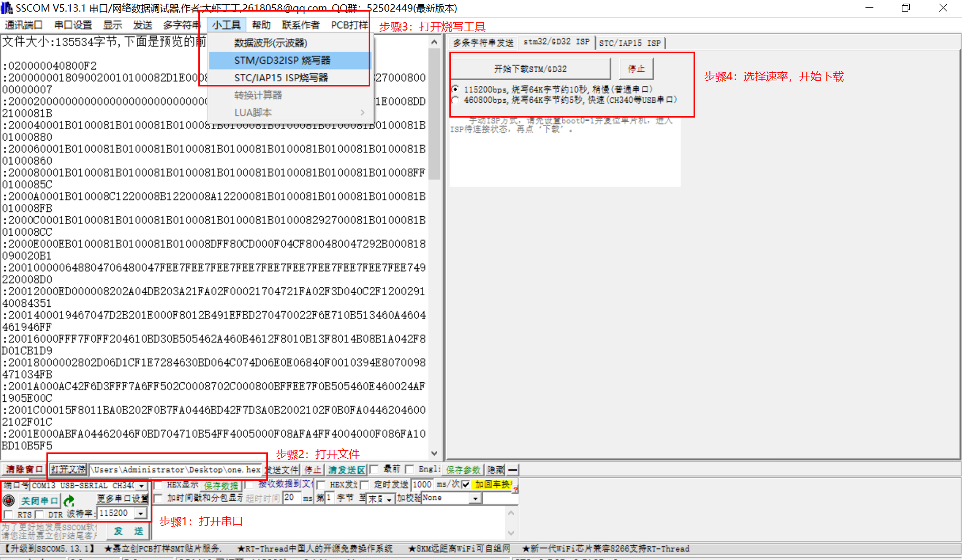The height and width of the screenshot is (560, 962).
Task: Open the COM13 USB-SERIAL port dropdown
Action: [142, 486]
